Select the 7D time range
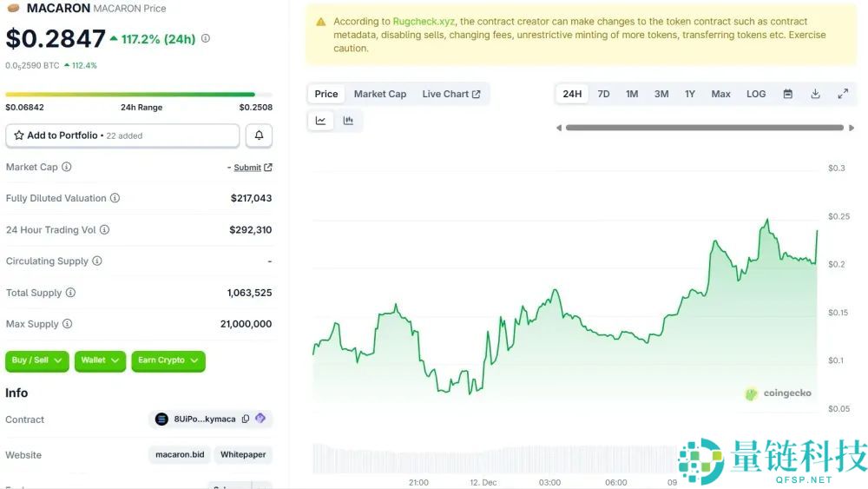 tap(603, 94)
